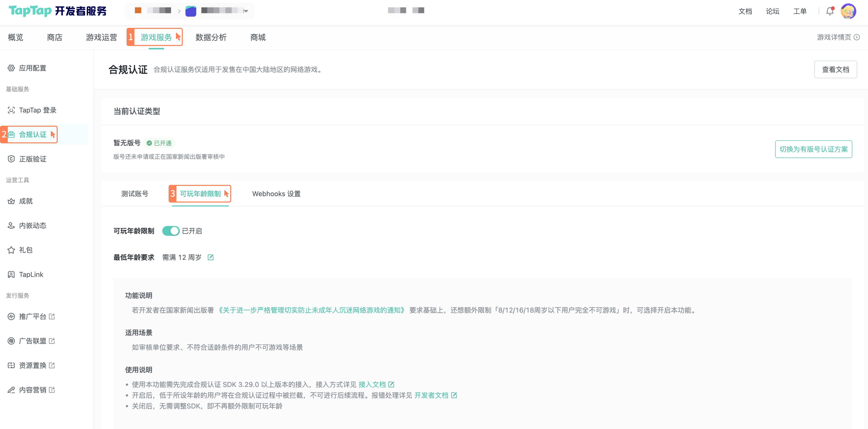868x429 pixels.
Task: Open the 商店 tab
Action: coord(55,37)
